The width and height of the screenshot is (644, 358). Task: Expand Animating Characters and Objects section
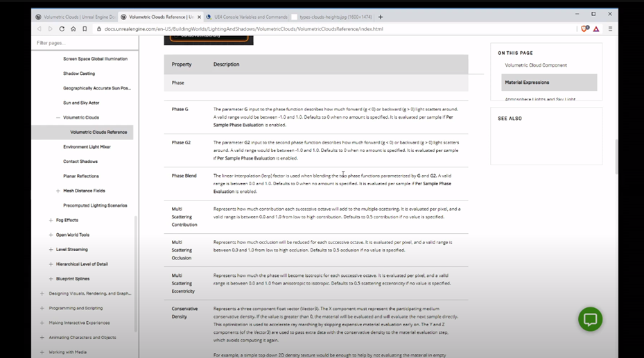point(42,337)
